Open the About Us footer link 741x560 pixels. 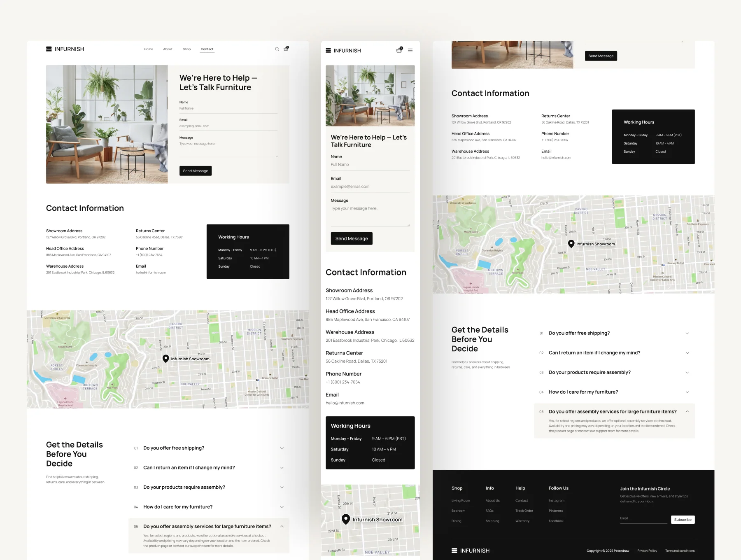click(493, 501)
